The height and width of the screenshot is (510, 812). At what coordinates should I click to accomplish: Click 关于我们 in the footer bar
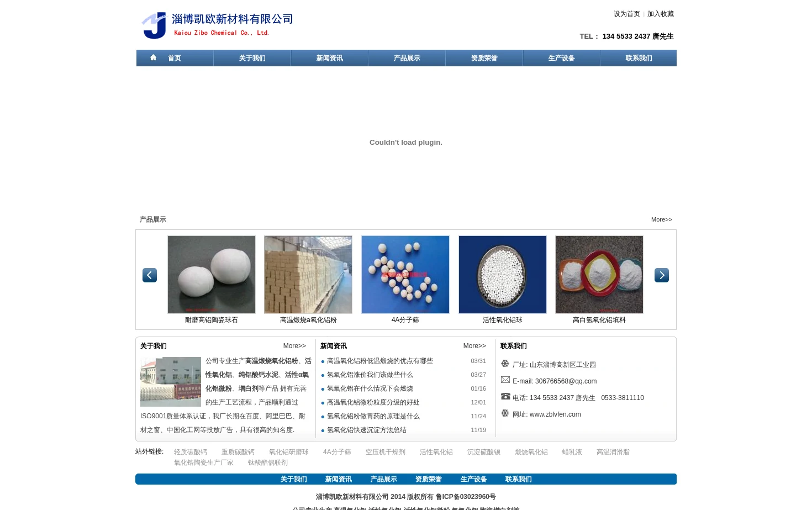[293, 479]
